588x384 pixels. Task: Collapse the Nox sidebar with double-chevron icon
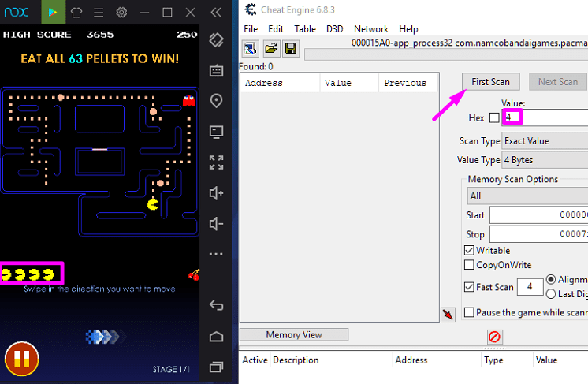pos(216,13)
